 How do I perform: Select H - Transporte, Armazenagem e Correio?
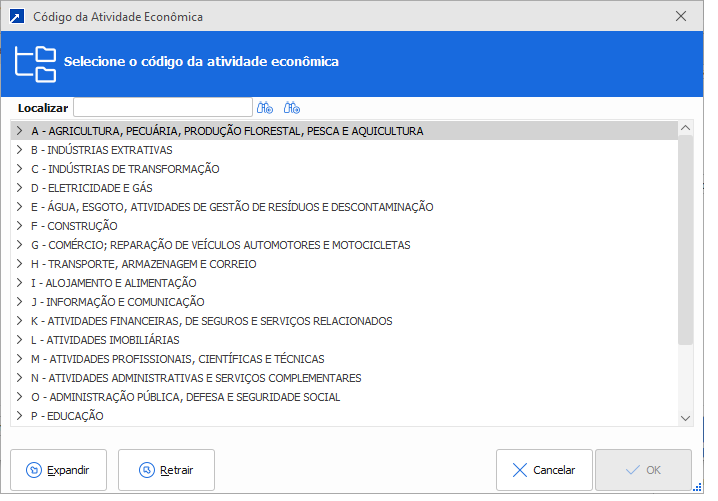[x=144, y=264]
